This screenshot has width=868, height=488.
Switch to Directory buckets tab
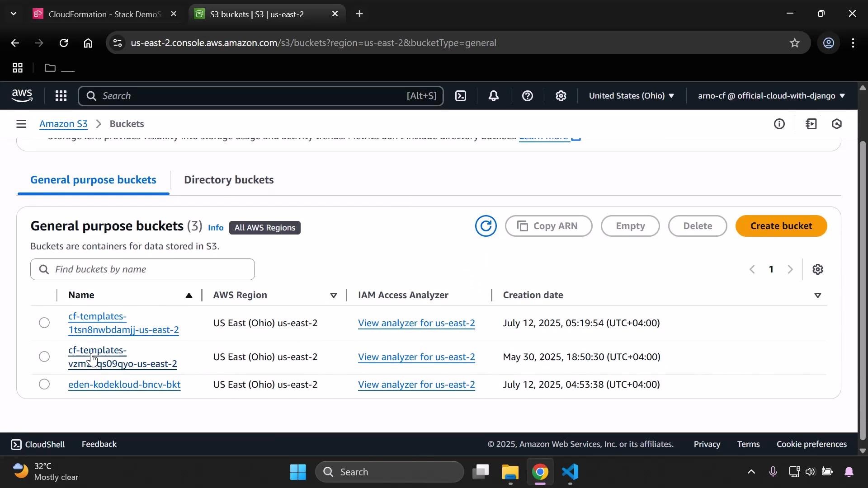point(229,180)
